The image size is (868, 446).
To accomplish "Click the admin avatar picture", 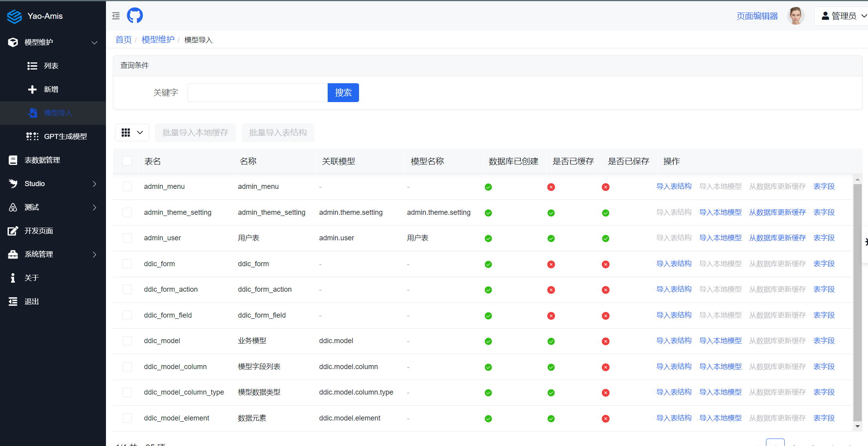I will [795, 16].
